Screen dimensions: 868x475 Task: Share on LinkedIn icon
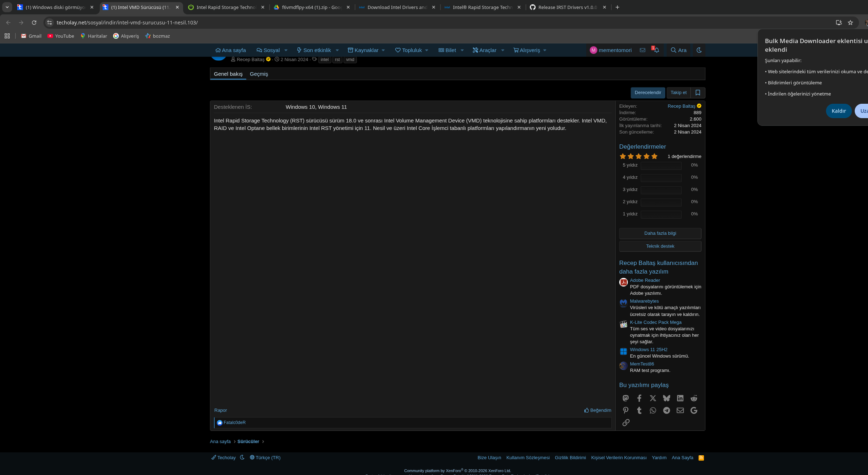tap(680, 398)
